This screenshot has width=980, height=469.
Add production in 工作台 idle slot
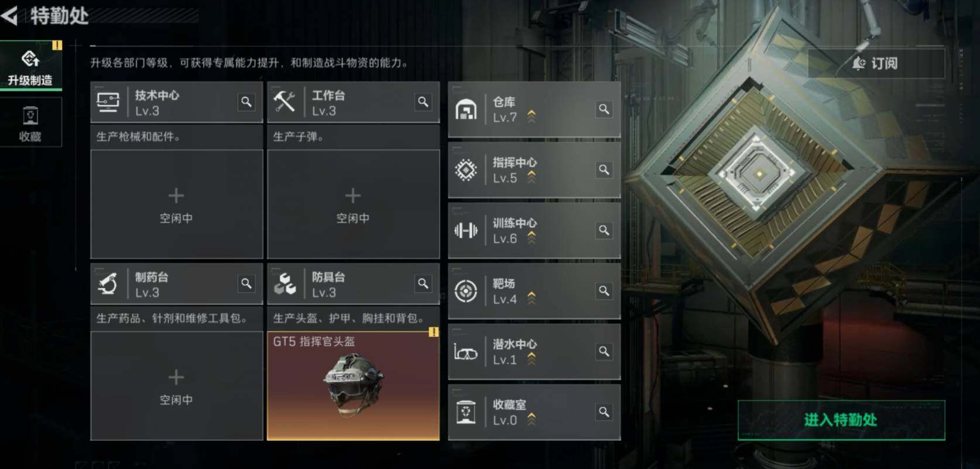[x=353, y=204]
